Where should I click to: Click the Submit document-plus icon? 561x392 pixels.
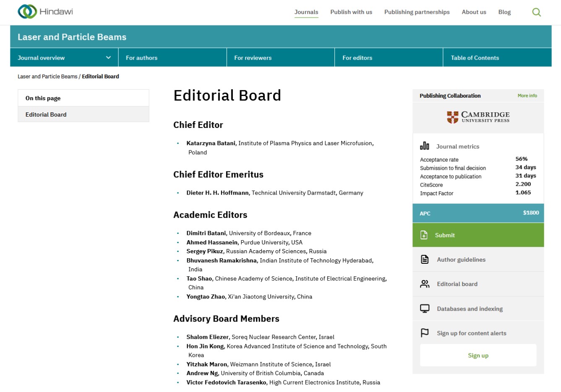point(424,235)
